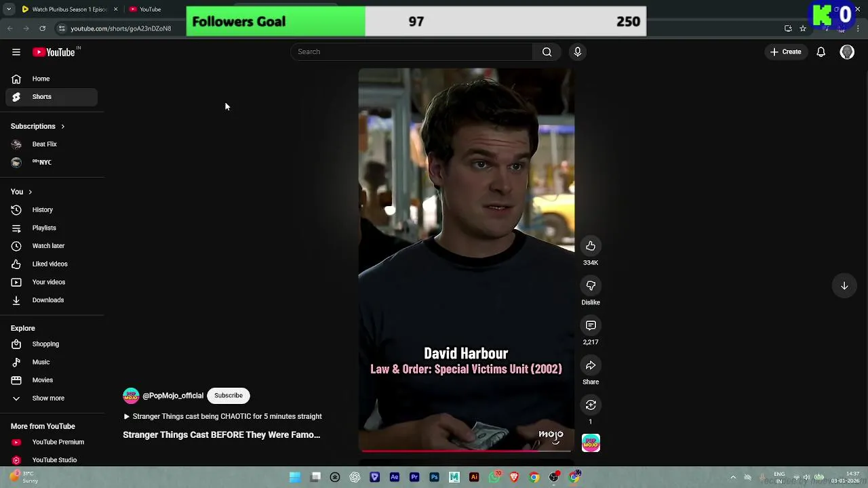Open the notifications bell

pyautogui.click(x=821, y=52)
